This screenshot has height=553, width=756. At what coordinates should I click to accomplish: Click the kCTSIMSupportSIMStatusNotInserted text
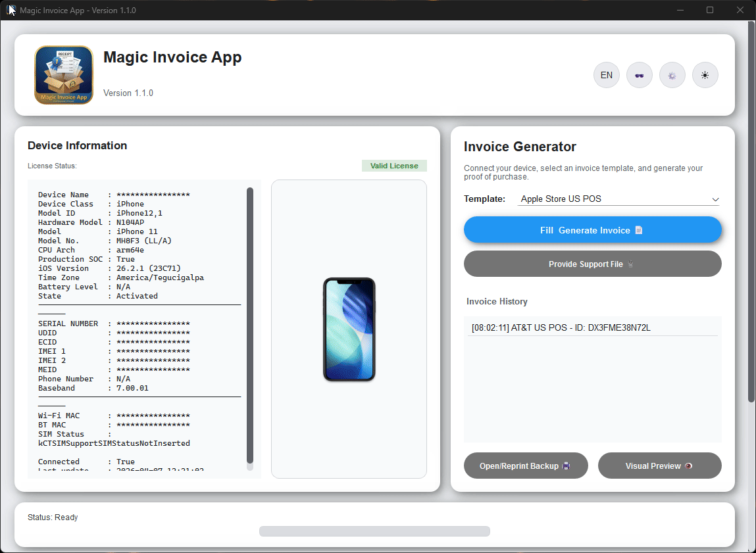click(114, 443)
